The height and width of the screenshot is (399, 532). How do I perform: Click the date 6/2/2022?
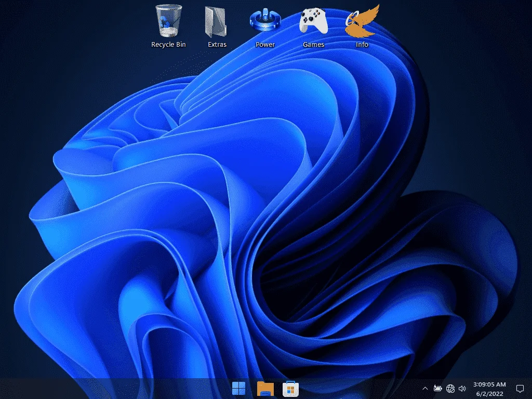click(x=489, y=394)
